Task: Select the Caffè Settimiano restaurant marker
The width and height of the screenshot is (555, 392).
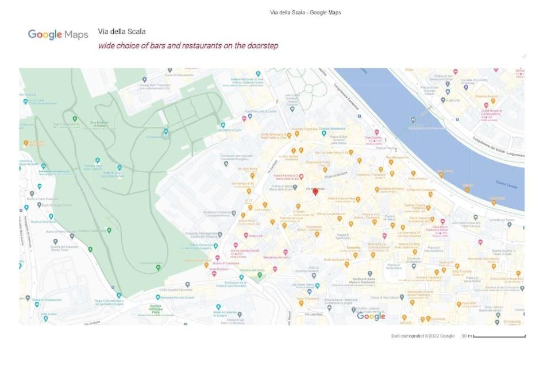Action: click(289, 135)
